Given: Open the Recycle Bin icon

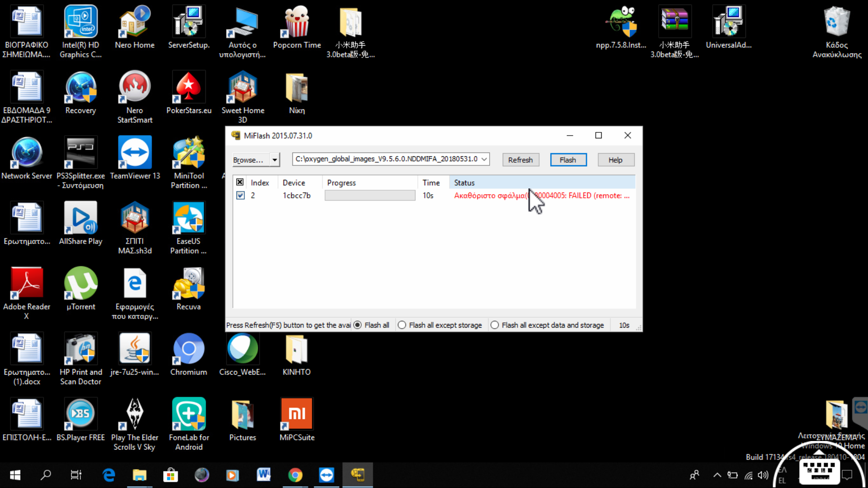Looking at the screenshot, I should click(x=836, y=22).
